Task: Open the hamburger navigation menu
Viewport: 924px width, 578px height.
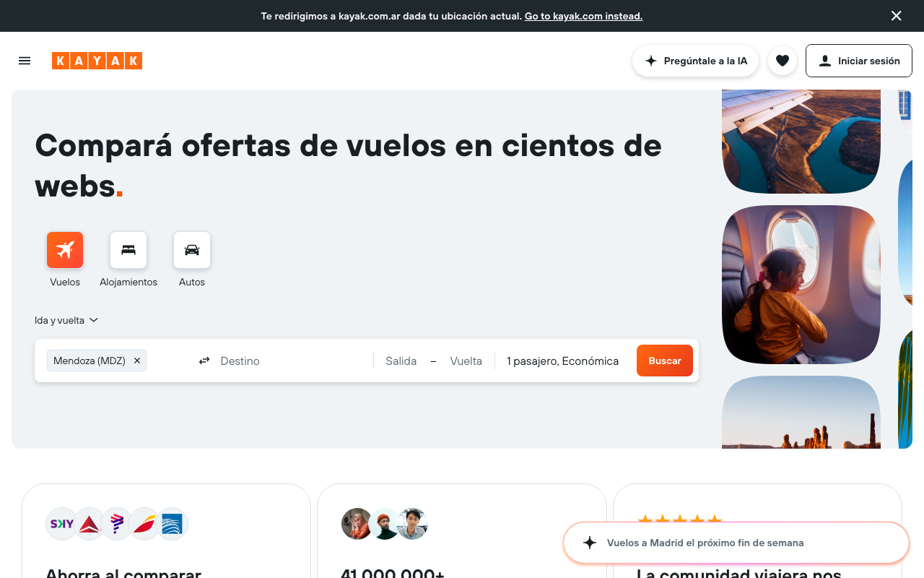Action: click(x=25, y=61)
